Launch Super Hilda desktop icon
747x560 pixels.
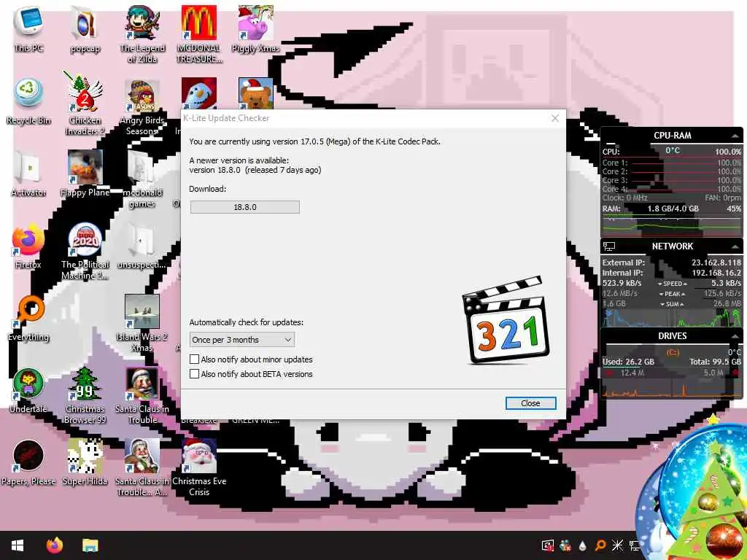85,463
